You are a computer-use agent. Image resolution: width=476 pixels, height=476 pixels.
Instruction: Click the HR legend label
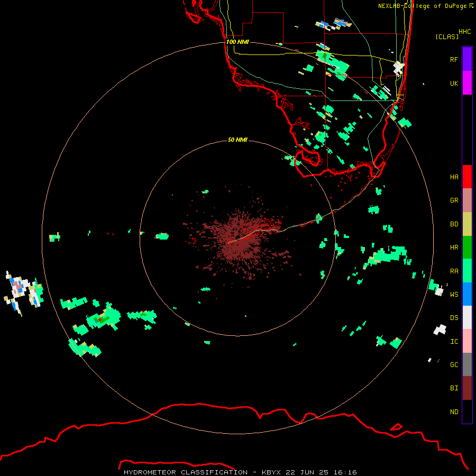point(454,248)
